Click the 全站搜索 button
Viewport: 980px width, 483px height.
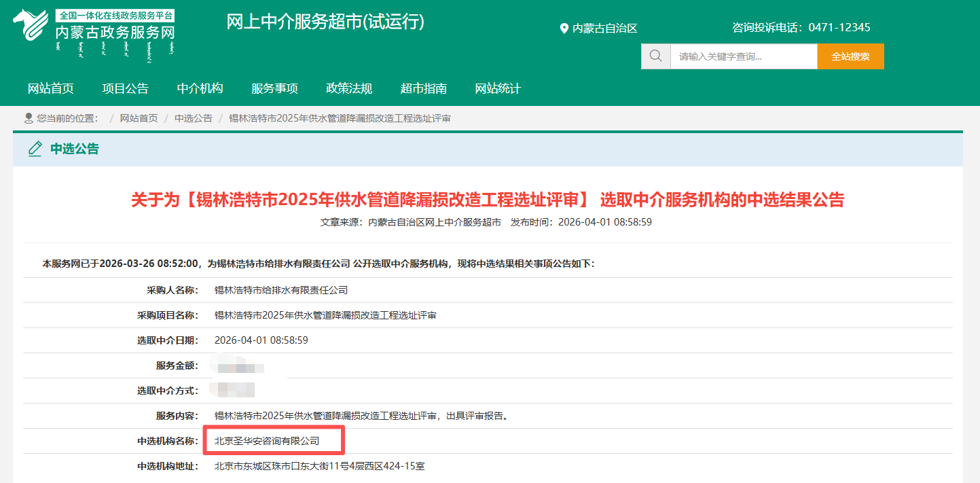850,56
